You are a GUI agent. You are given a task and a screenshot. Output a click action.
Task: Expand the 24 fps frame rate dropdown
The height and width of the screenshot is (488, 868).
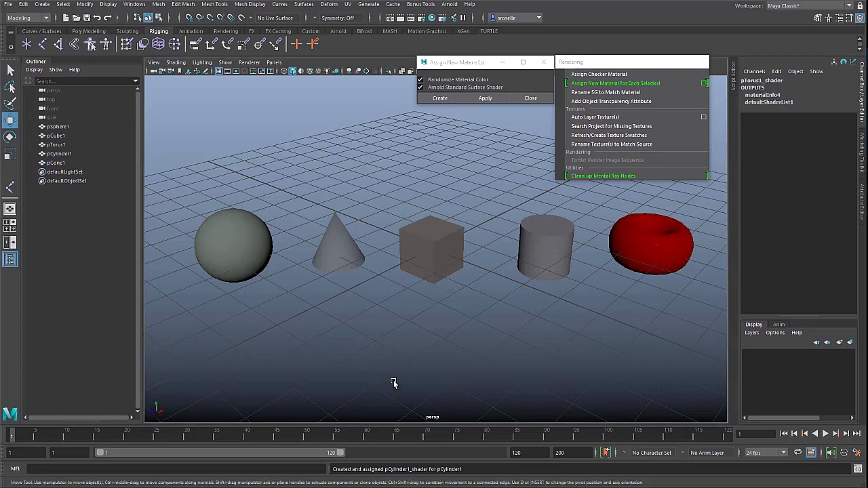point(783,453)
